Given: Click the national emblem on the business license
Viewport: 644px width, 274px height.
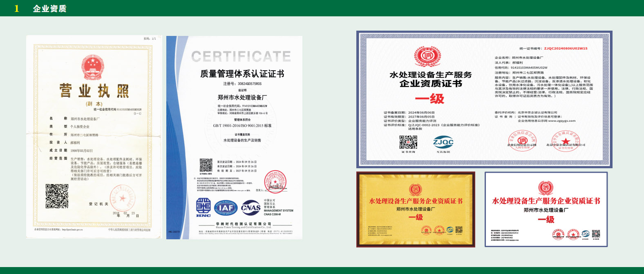Looking at the screenshot, I should (93, 67).
